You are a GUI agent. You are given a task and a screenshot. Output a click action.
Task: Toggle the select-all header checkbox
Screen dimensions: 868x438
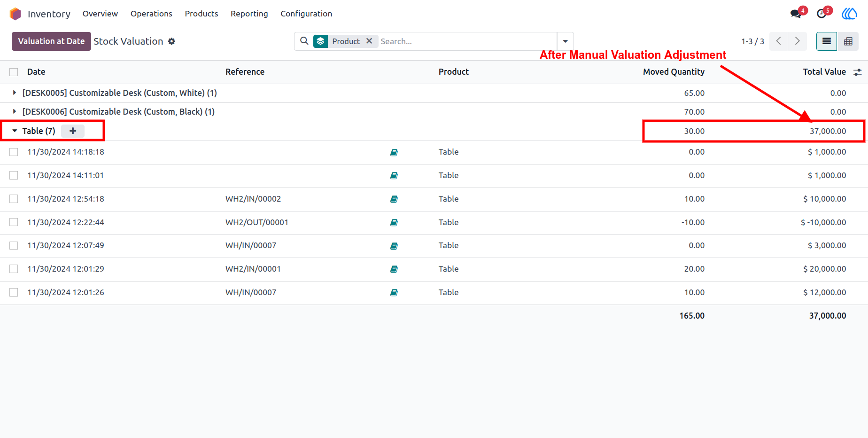coord(14,72)
